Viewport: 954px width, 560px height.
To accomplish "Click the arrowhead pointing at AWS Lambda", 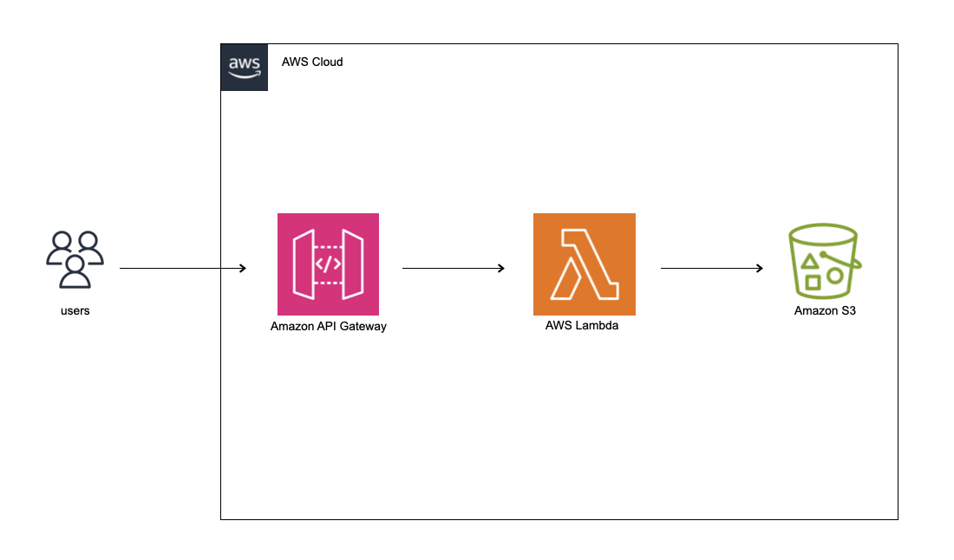I will (501, 269).
